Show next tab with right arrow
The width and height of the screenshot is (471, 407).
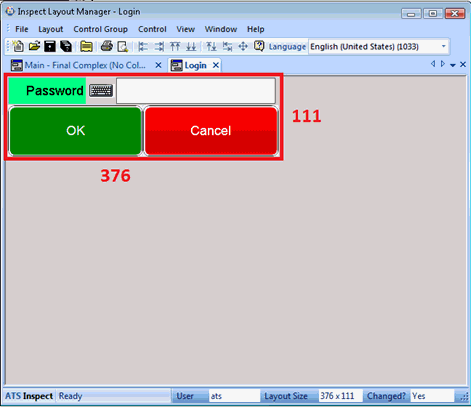[443, 64]
